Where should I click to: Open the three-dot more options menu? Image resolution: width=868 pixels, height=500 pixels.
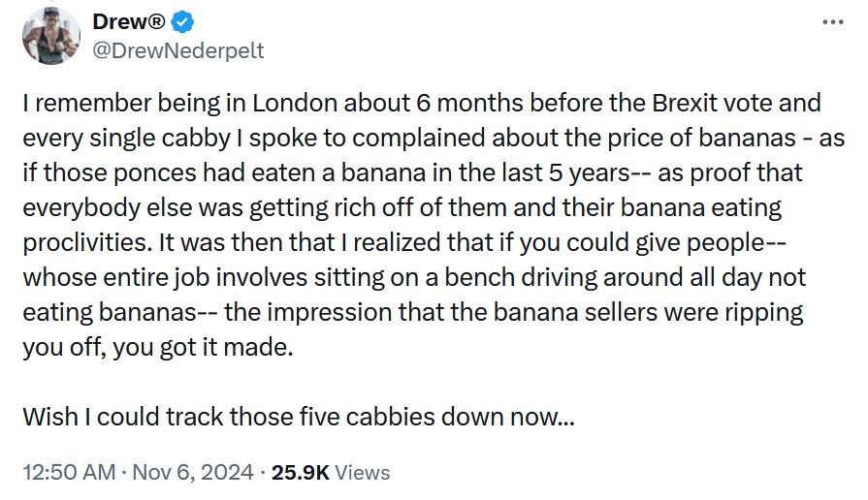pyautogui.click(x=832, y=22)
